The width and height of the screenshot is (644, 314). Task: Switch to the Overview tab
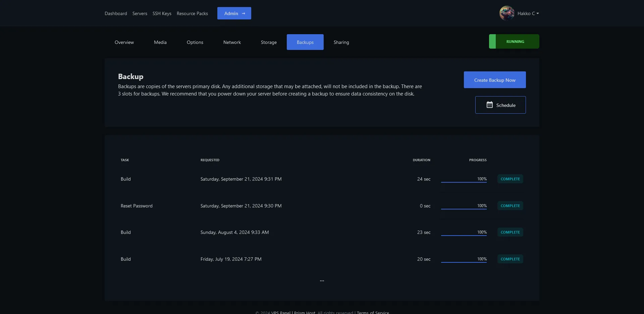[x=124, y=42]
